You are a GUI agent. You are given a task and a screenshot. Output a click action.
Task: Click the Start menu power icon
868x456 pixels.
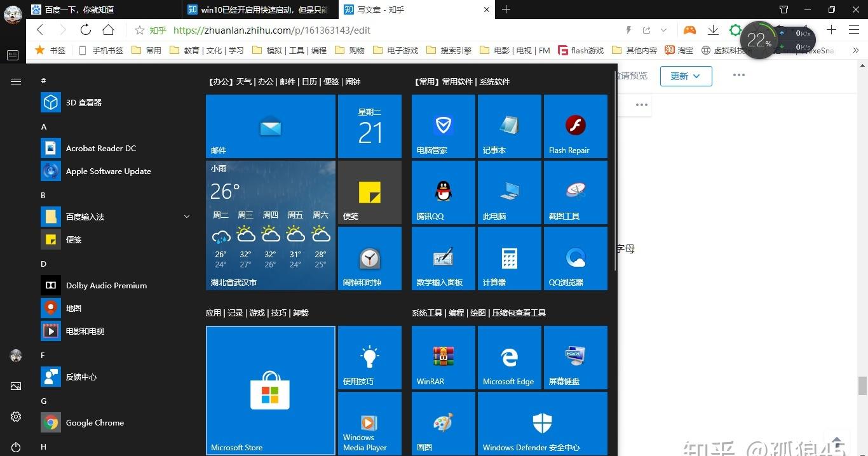[x=16, y=448]
